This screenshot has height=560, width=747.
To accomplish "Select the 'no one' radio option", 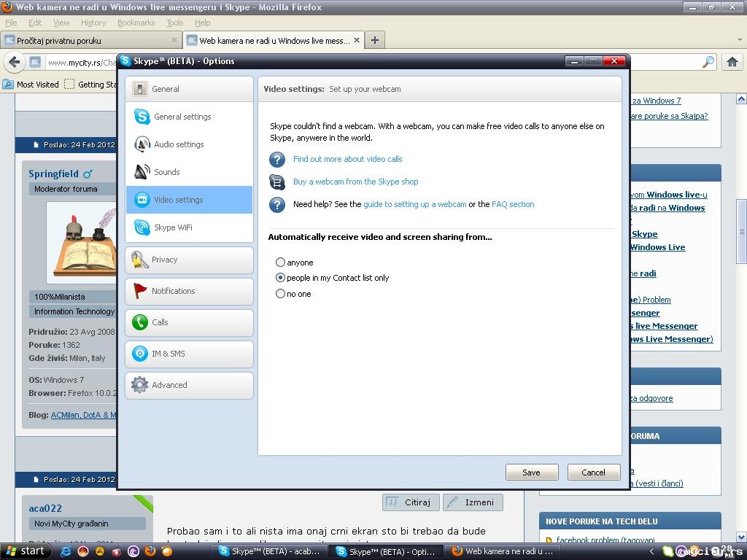I will pyautogui.click(x=281, y=294).
